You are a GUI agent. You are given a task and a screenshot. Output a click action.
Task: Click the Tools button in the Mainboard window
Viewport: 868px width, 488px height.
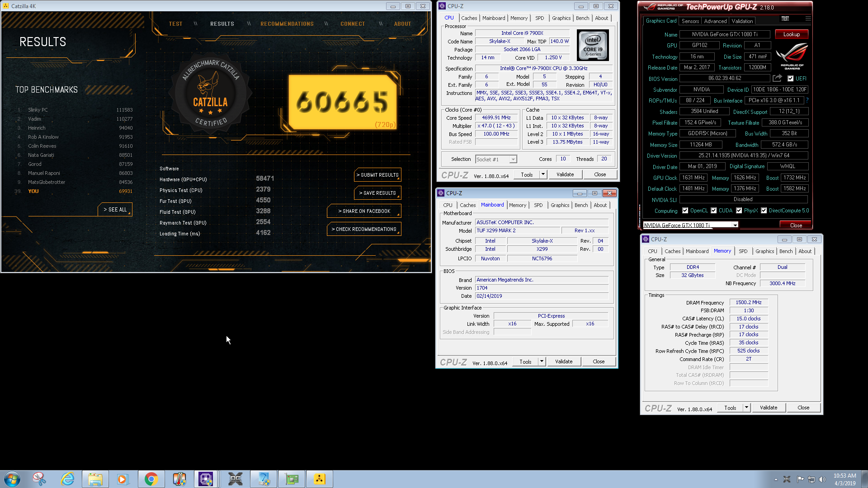(x=525, y=361)
